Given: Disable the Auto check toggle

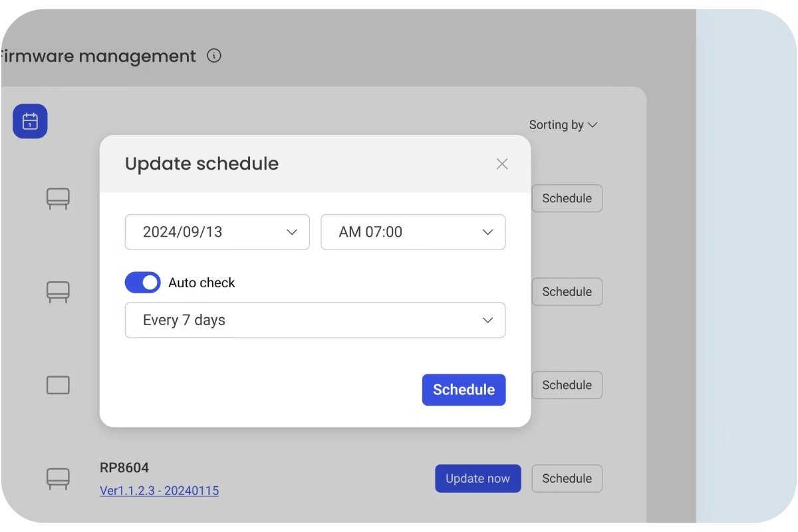Looking at the screenshot, I should point(143,283).
